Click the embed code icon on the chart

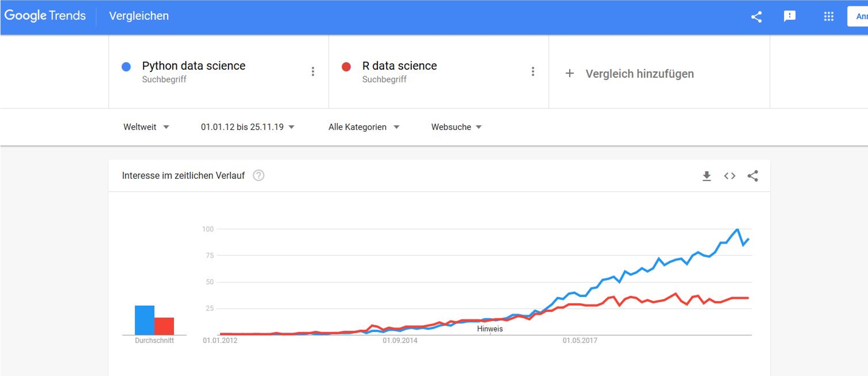click(x=730, y=176)
